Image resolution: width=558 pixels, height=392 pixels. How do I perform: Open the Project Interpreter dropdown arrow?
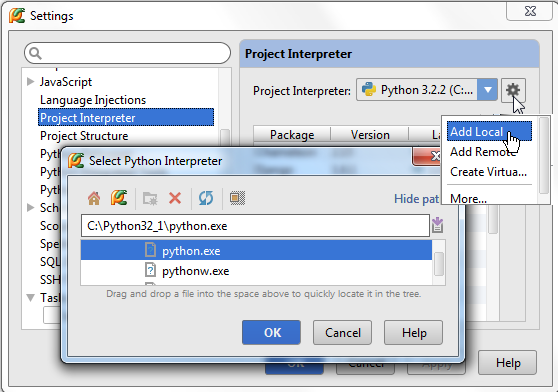coord(488,90)
